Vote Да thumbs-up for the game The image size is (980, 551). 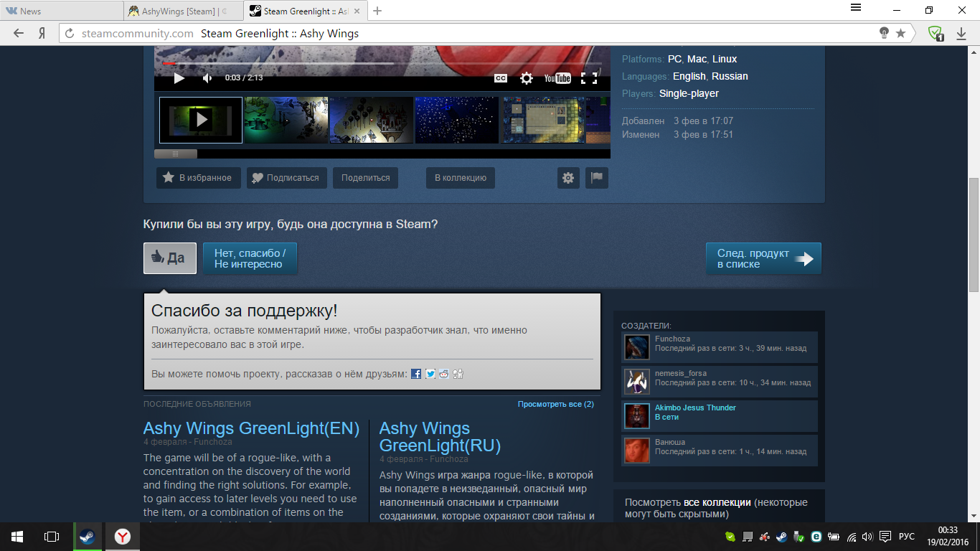click(170, 258)
